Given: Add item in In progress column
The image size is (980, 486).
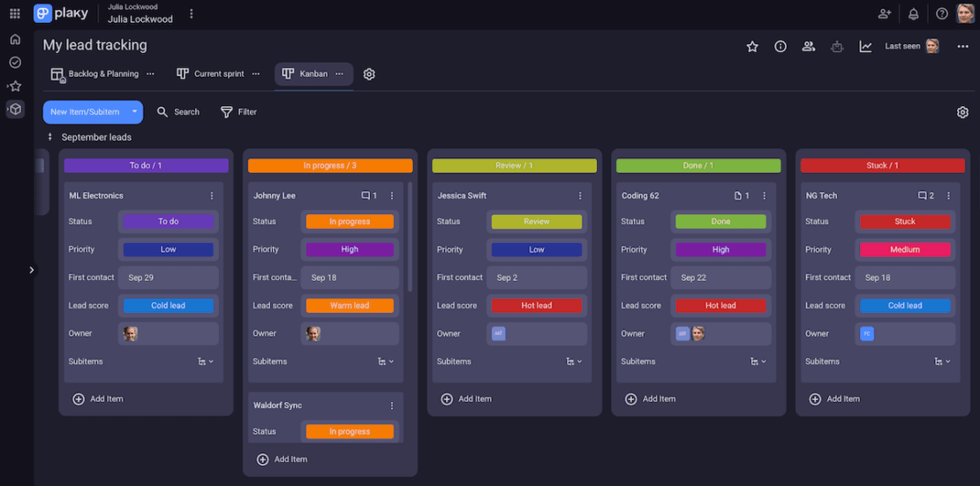Looking at the screenshot, I should click(x=282, y=459).
